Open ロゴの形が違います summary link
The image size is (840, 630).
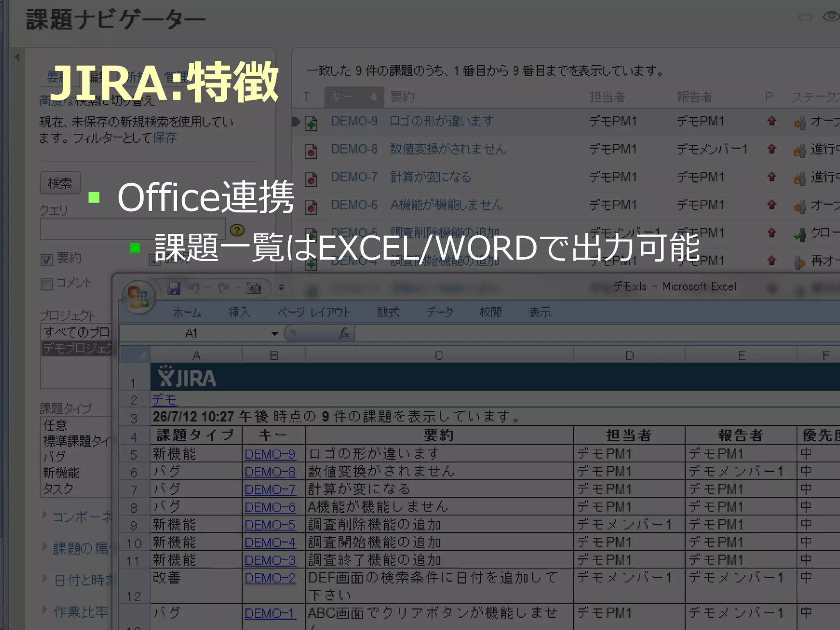coord(442,121)
